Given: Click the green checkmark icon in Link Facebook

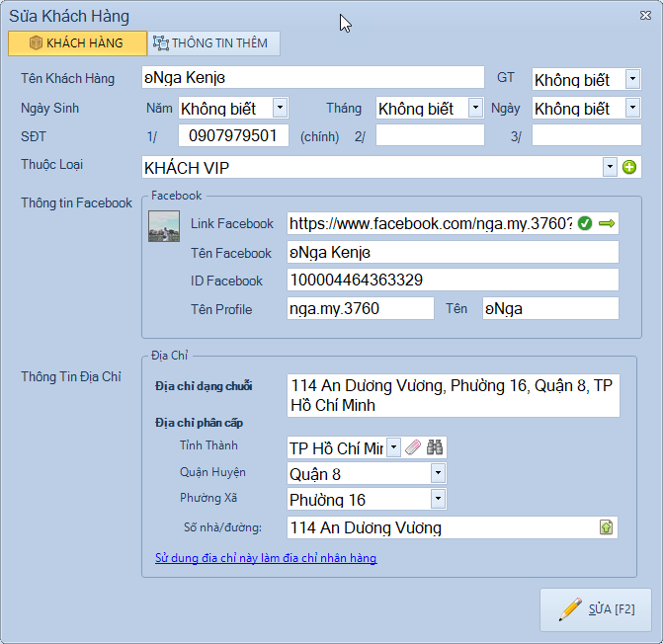Looking at the screenshot, I should (585, 223).
